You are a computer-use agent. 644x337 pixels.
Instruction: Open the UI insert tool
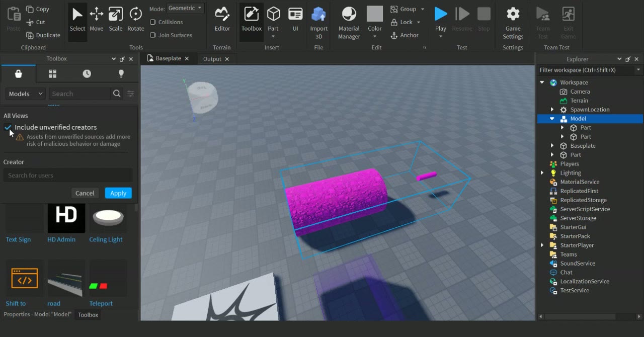295,19
